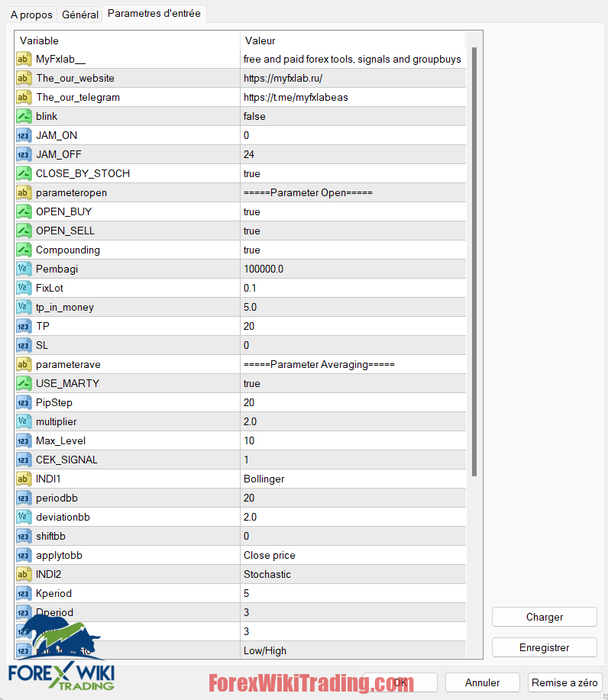Click the boolean icon next to blink
608x700 pixels.
point(24,116)
